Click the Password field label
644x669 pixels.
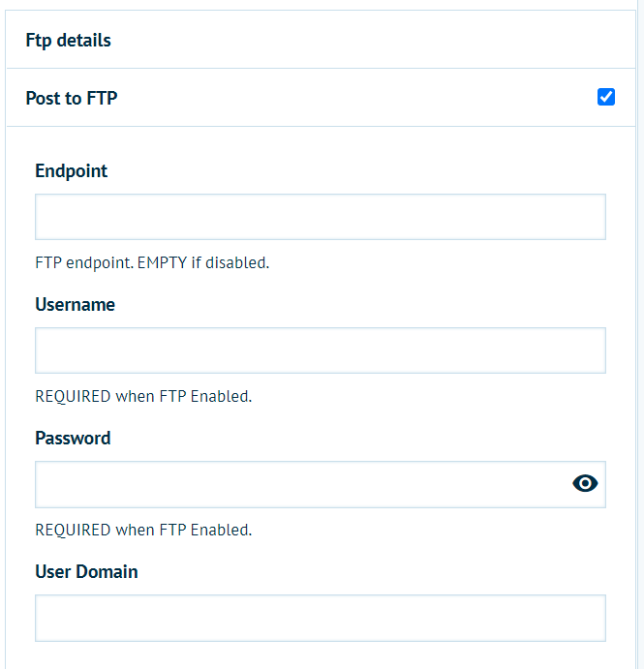click(x=73, y=439)
